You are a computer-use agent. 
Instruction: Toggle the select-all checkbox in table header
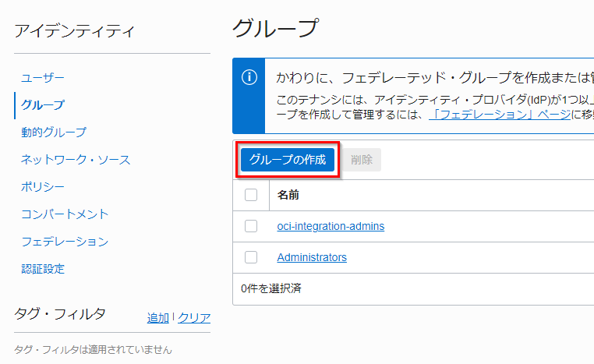[x=251, y=195]
